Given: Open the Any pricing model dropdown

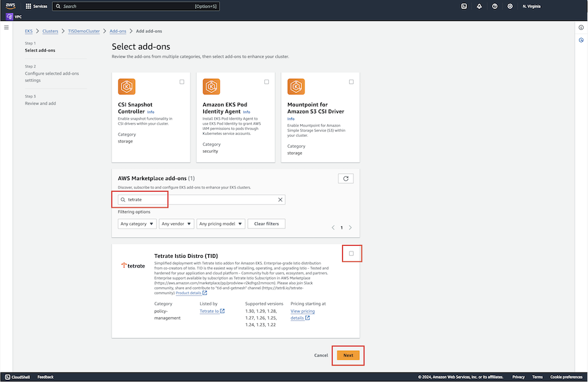Looking at the screenshot, I should [220, 224].
